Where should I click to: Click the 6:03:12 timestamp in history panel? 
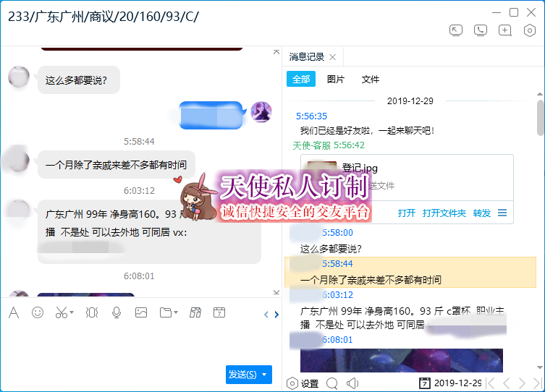coord(337,295)
